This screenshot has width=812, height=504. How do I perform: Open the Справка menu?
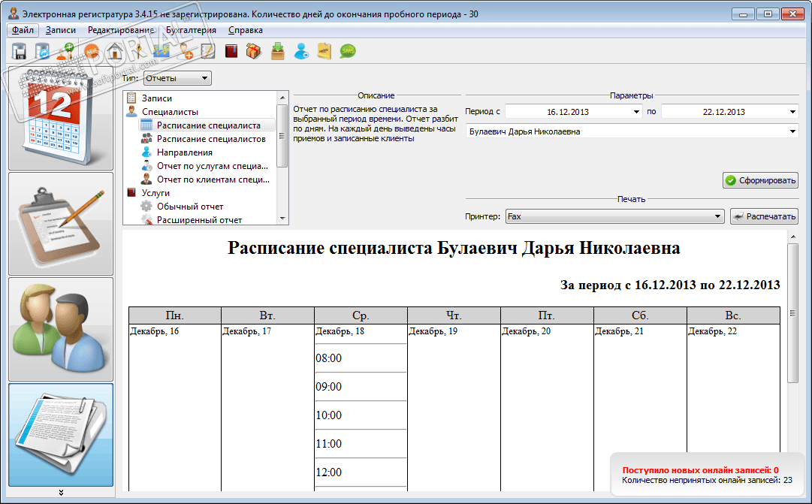point(246,30)
